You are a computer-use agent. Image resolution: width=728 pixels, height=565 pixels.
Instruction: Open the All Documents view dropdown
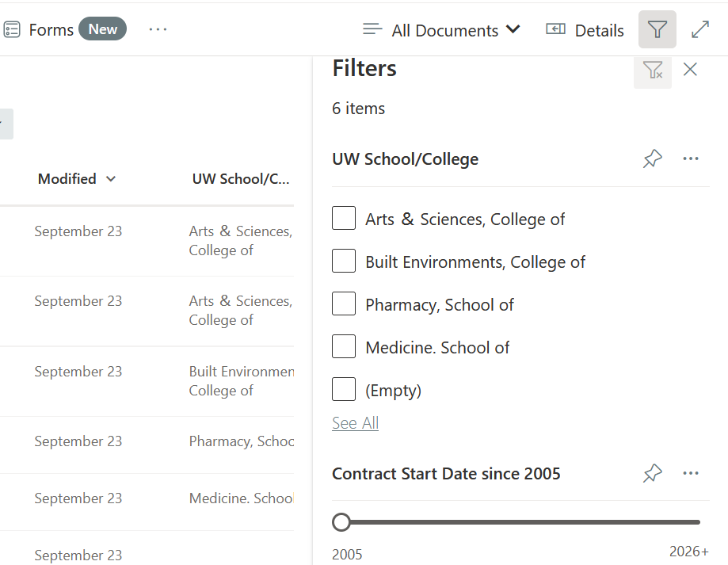(x=455, y=30)
